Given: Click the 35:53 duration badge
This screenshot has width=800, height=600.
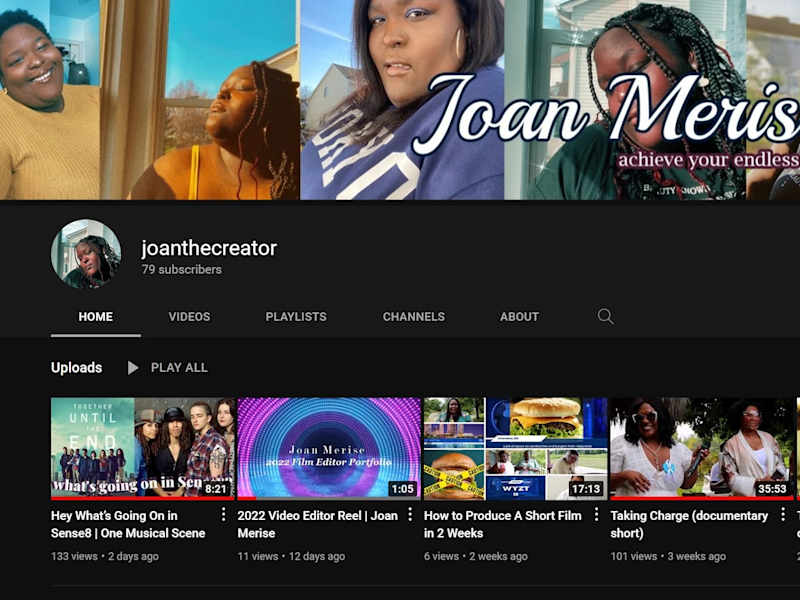Looking at the screenshot, I should 772,489.
